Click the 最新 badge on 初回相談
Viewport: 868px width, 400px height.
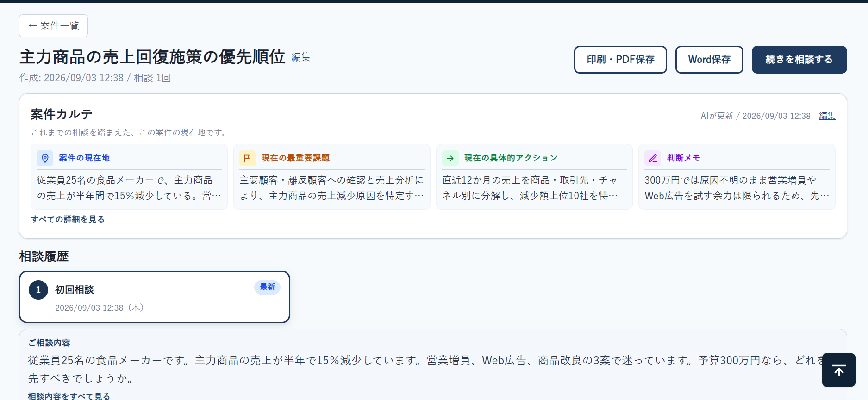coord(267,287)
